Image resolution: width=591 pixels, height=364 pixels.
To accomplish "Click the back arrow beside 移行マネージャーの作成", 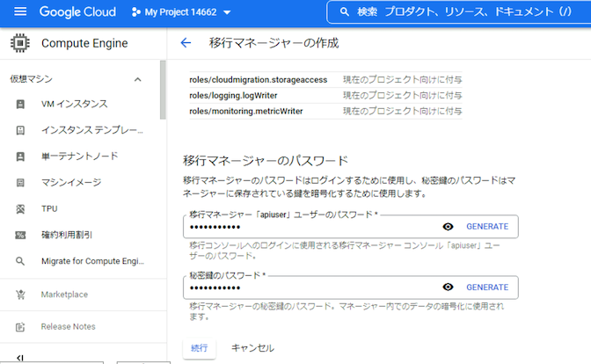I will [x=186, y=43].
